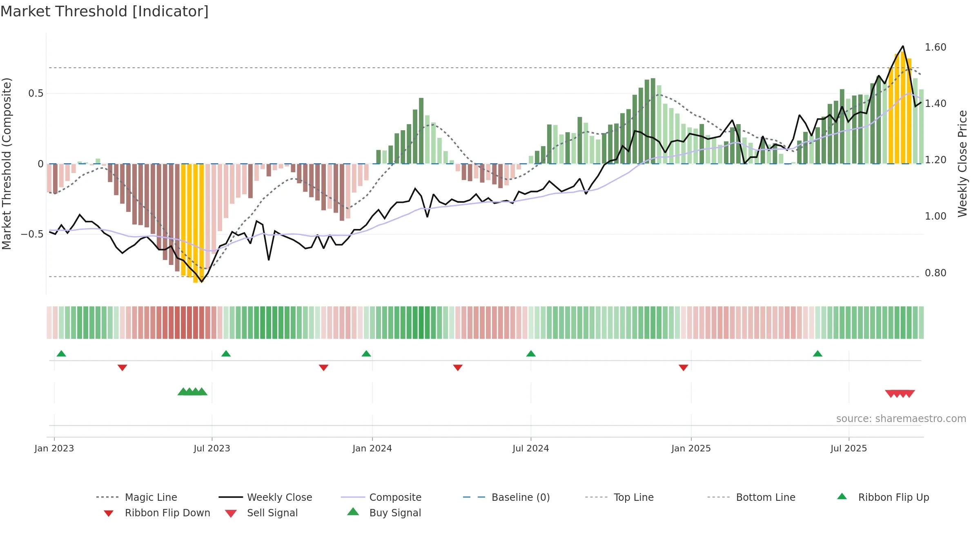
Task: Click the 0.80 price axis label
Action: (x=935, y=273)
